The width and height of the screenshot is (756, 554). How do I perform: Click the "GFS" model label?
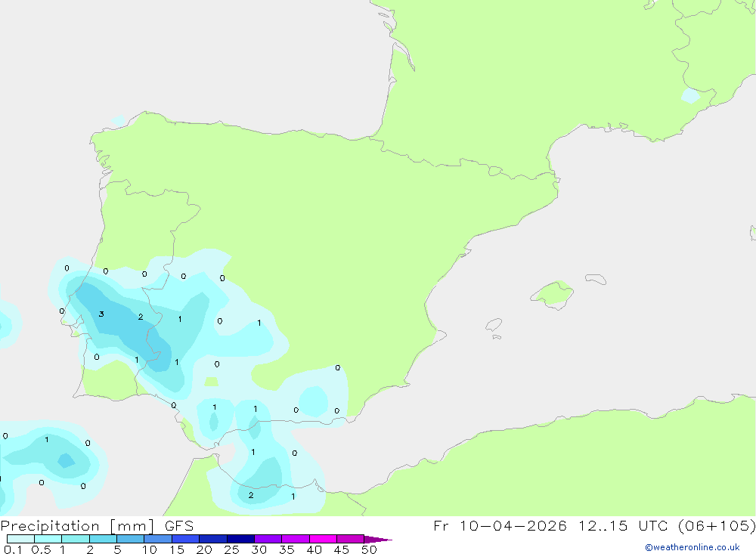point(179,526)
